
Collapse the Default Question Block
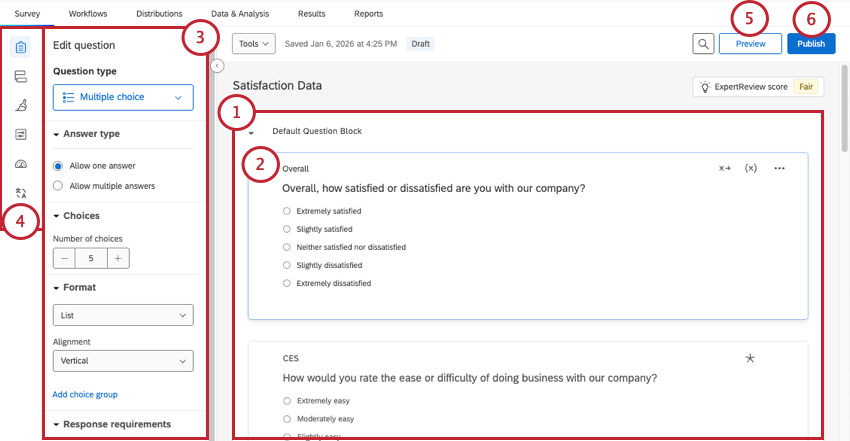[x=251, y=132]
